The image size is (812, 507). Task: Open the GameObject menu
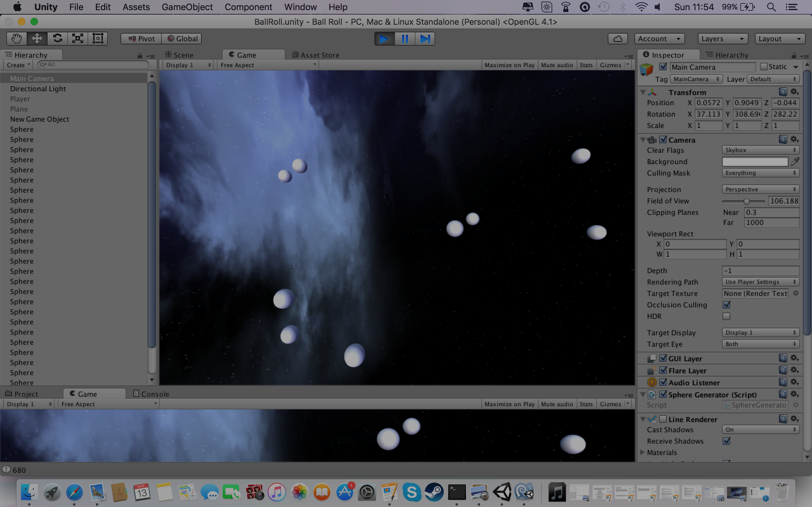[x=187, y=7]
